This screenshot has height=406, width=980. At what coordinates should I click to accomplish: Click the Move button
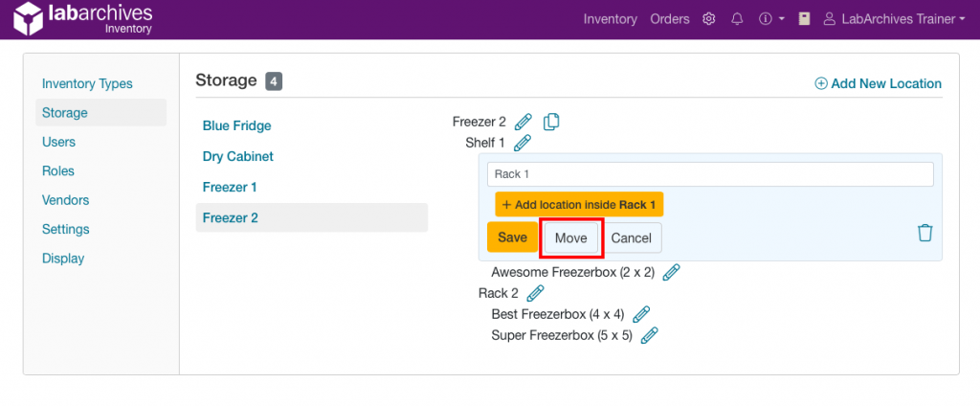click(x=571, y=237)
